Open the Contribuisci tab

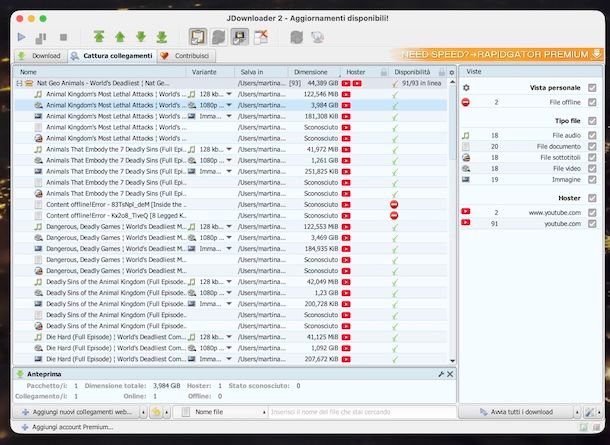pos(187,56)
